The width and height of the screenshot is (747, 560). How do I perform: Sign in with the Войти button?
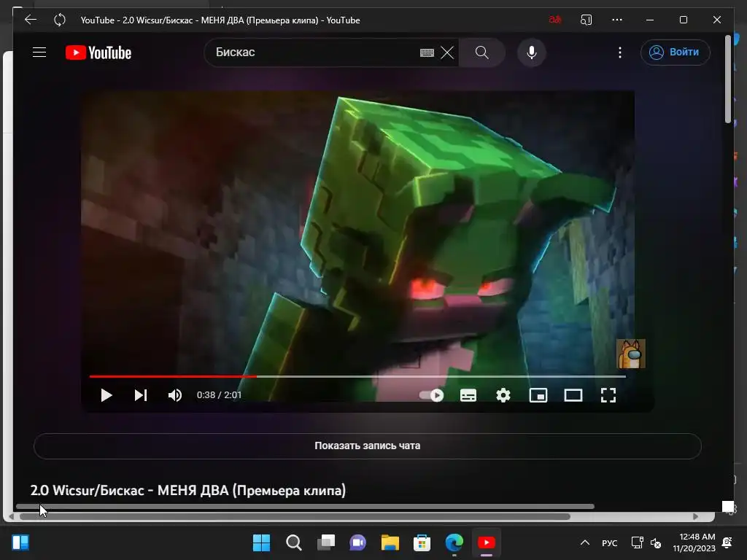click(x=675, y=52)
